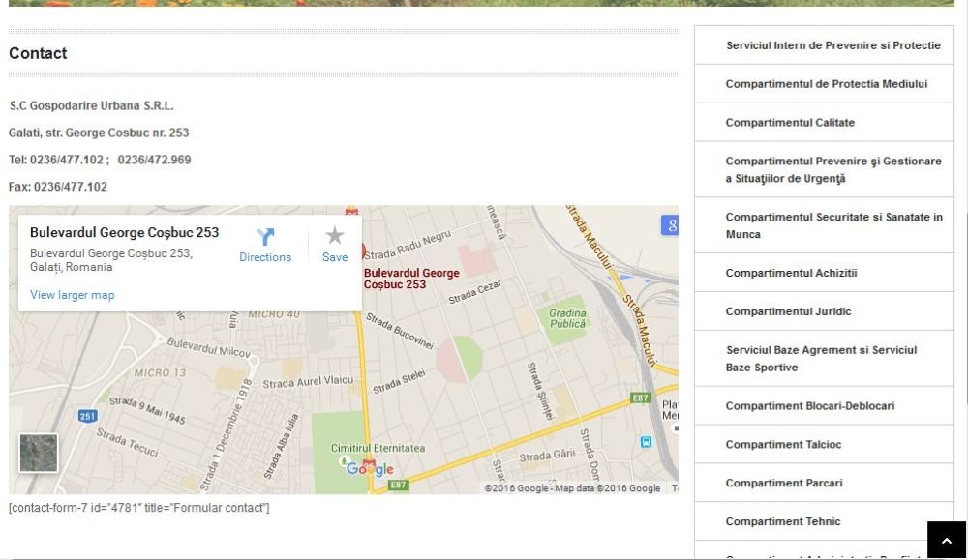Image resolution: width=968 pixels, height=560 pixels.
Task: Click the Google+ share icon on the map
Action: coord(673,224)
